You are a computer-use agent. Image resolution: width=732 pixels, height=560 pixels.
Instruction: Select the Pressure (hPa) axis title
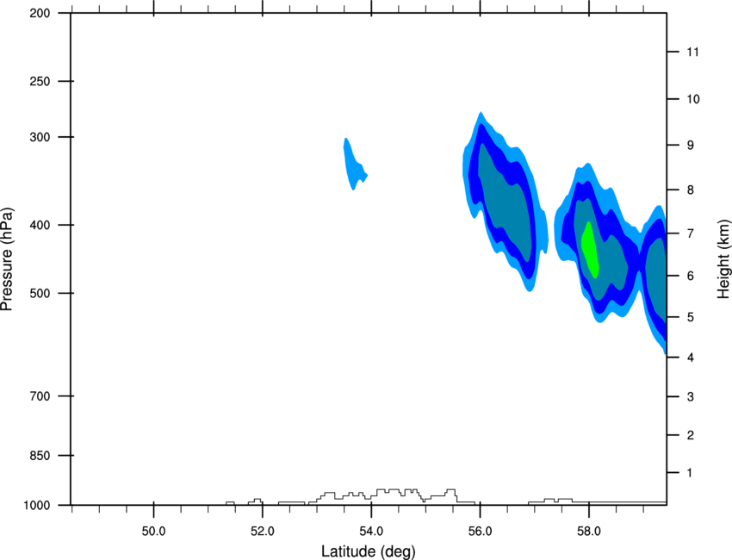(7, 259)
